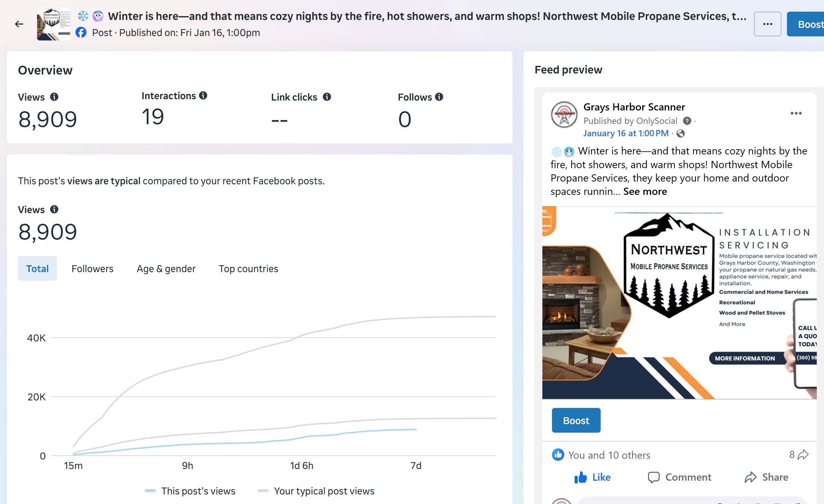
Task: Select the Top countries tab
Action: (x=248, y=269)
